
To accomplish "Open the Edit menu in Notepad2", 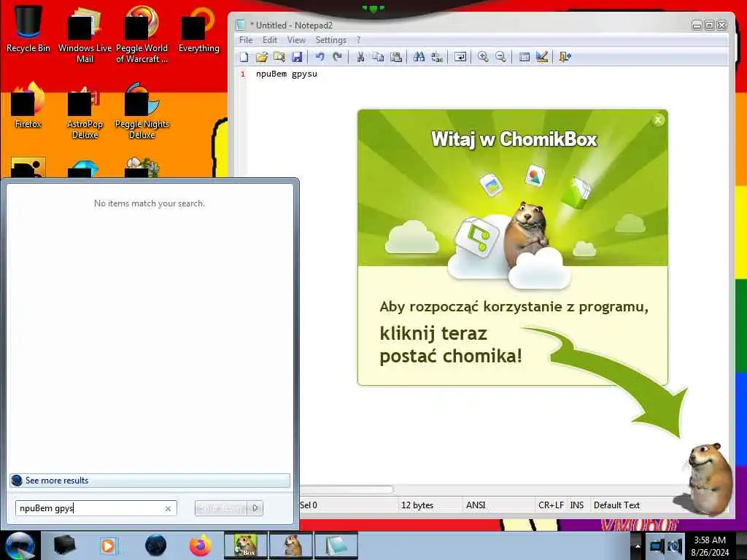I will (x=270, y=40).
